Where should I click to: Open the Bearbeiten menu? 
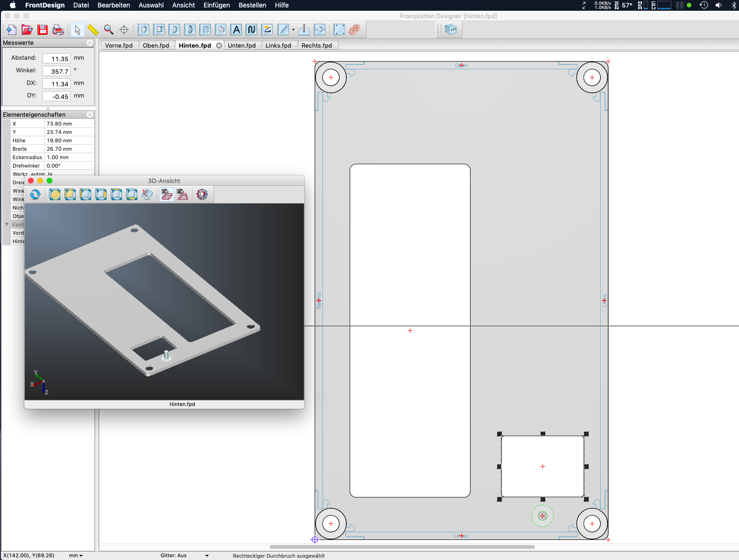[x=114, y=5]
